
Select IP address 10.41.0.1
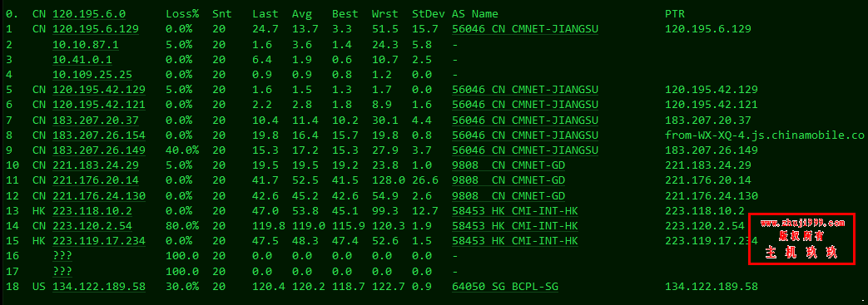pos(82,59)
